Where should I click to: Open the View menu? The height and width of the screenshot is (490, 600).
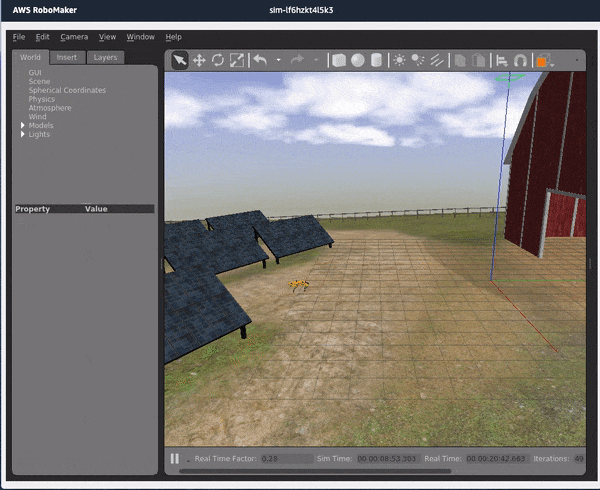107,37
